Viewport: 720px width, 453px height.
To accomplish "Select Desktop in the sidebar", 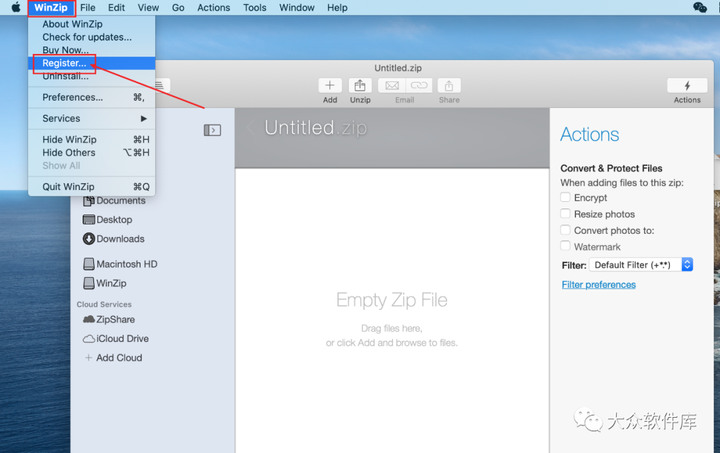I will (107, 220).
